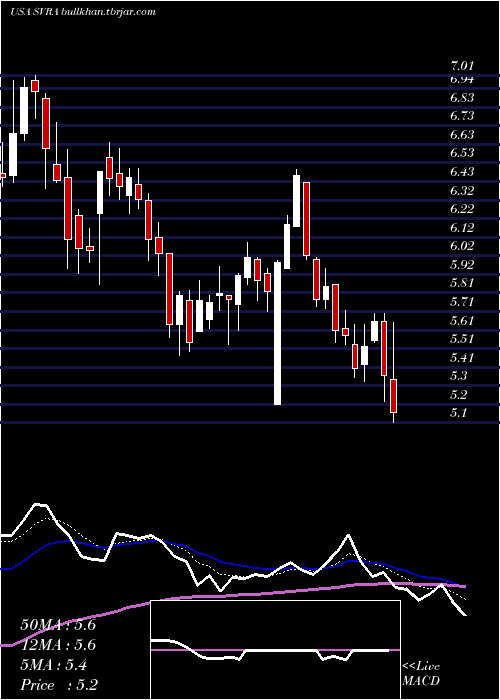Click the 6.43 price axis label
This screenshot has width=500, height=700.
pos(462,172)
